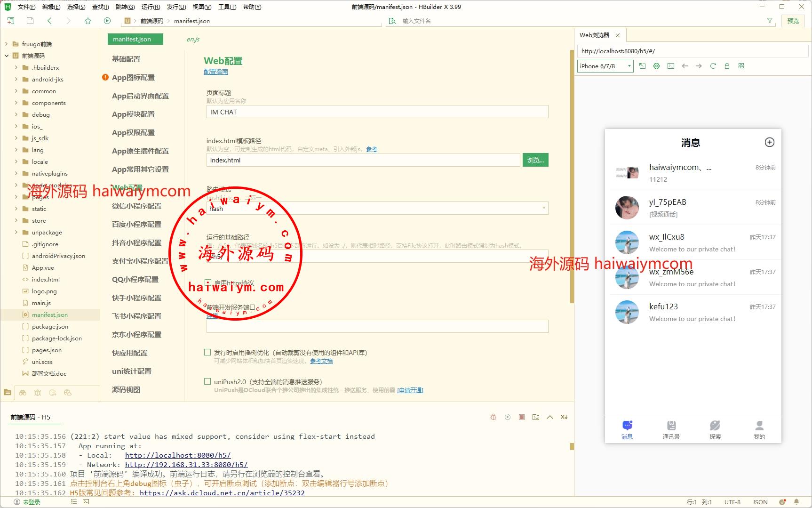Click the filter funnel icon near search
Image resolution: width=812 pixels, height=508 pixels.
pos(770,21)
